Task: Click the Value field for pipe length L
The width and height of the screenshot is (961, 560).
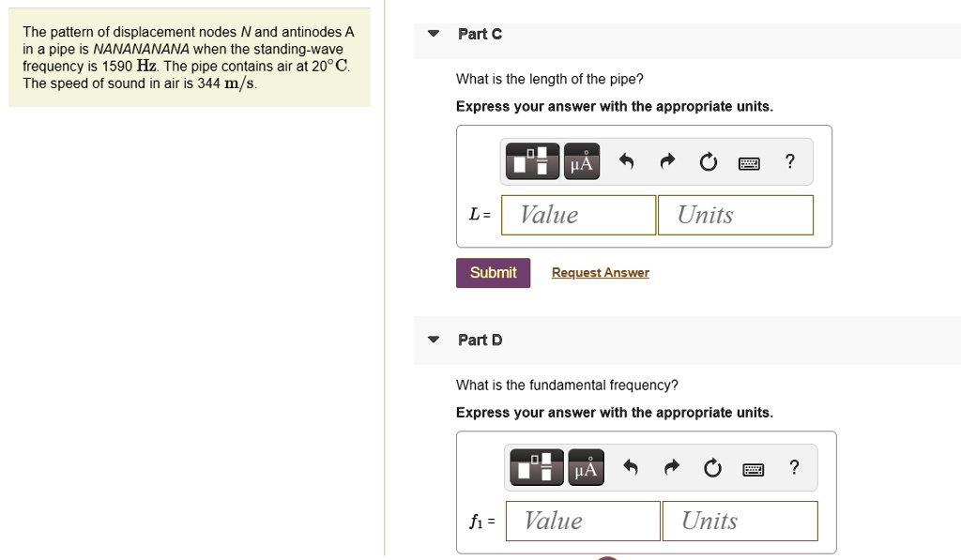Action: click(x=577, y=215)
